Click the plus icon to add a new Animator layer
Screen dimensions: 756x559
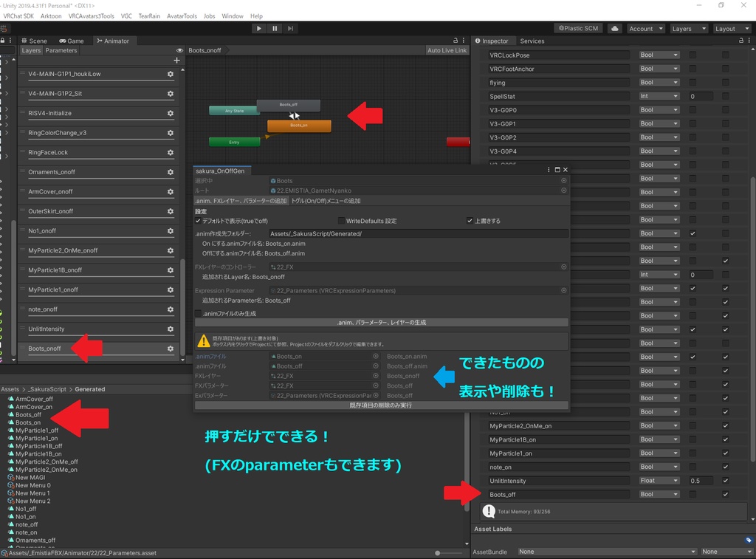point(176,60)
